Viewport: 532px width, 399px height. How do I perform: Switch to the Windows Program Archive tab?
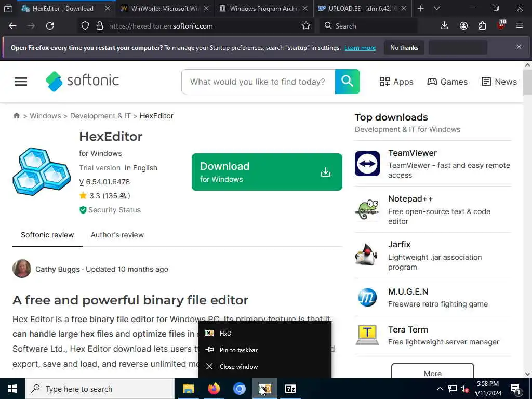pyautogui.click(x=263, y=8)
